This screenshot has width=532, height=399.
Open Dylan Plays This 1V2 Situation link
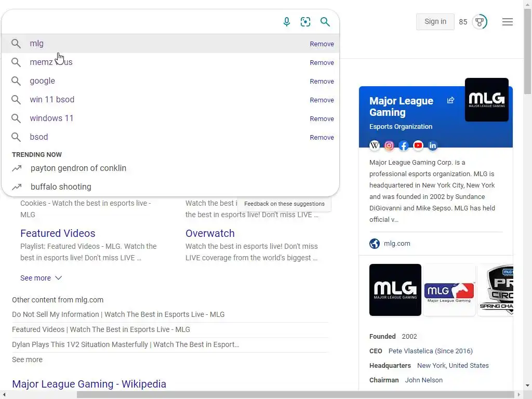(126, 344)
